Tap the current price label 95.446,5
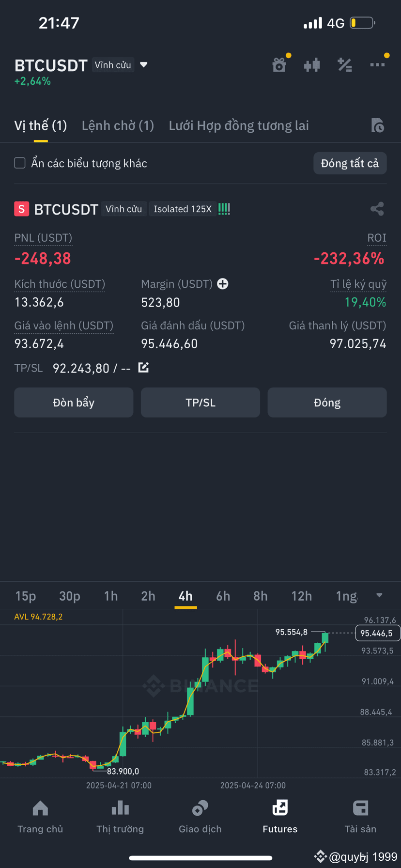The height and width of the screenshot is (868, 401). point(378,633)
